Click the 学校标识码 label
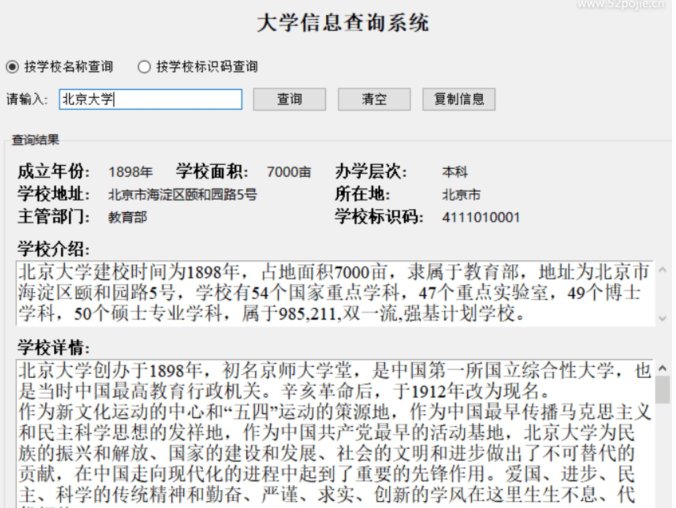 379,216
